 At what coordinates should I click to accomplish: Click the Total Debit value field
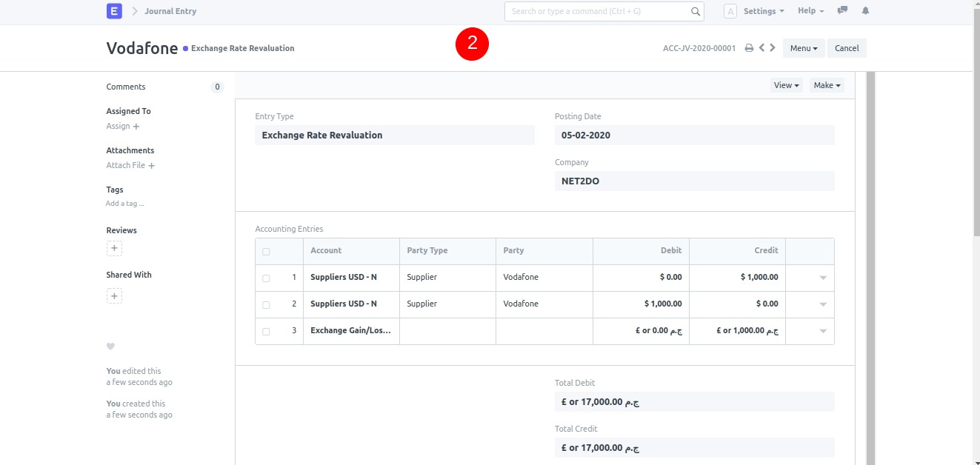(x=695, y=402)
